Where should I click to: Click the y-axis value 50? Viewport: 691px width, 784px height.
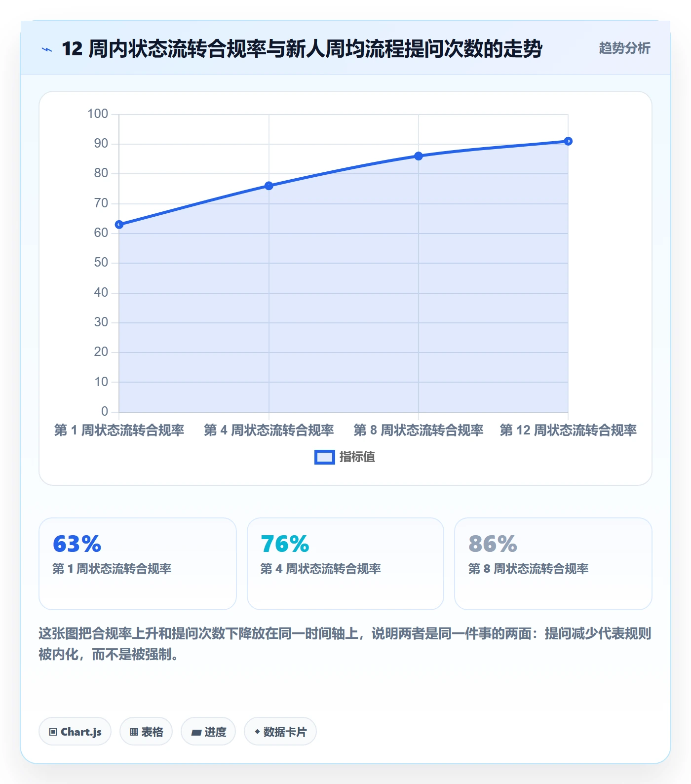(101, 263)
